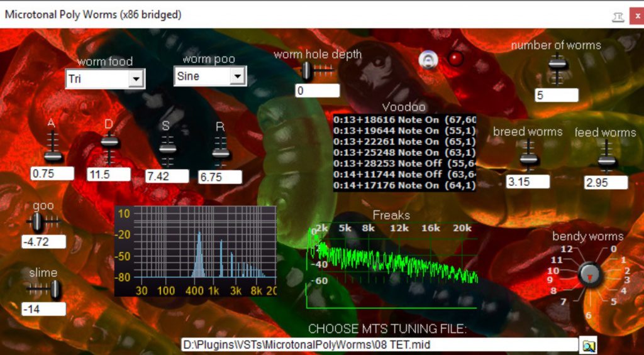Click the attack value field 0.75
Viewport: 644px width, 355px height.
(52, 173)
